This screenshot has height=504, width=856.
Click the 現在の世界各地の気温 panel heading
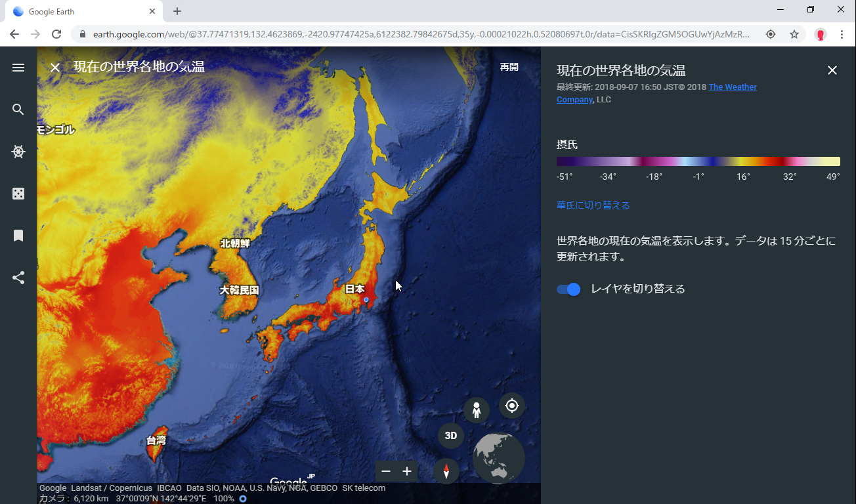[621, 70]
